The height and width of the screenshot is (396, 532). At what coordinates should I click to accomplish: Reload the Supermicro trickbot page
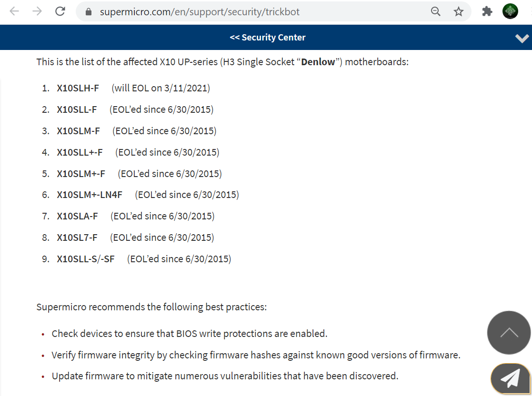tap(60, 11)
